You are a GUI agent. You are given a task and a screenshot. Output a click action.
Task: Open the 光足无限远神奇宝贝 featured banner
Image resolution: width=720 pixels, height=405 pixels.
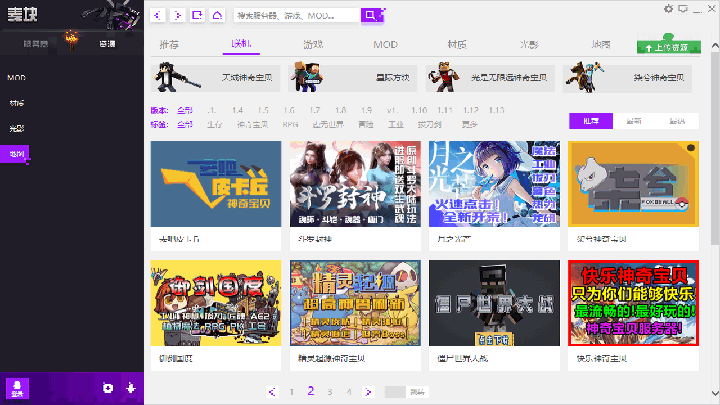point(490,78)
